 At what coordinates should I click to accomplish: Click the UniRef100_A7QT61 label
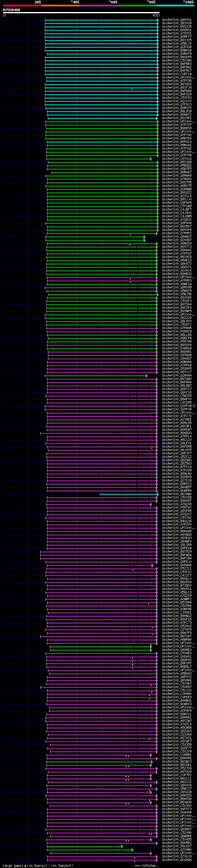coord(176,33)
